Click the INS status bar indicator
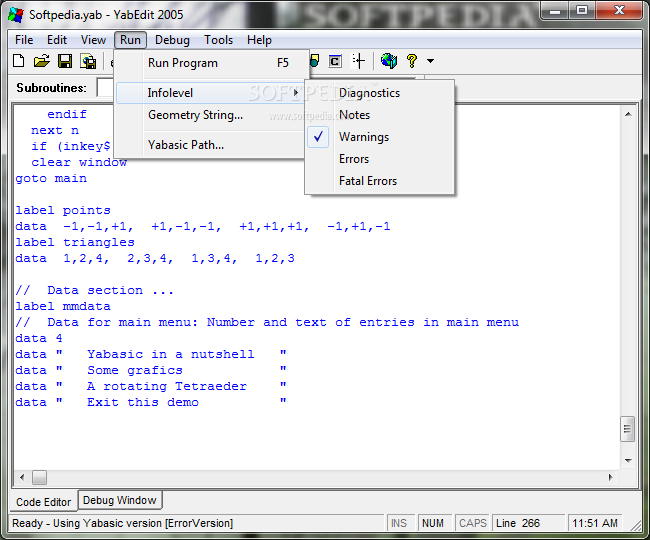This screenshot has height=540, width=650. point(399,523)
